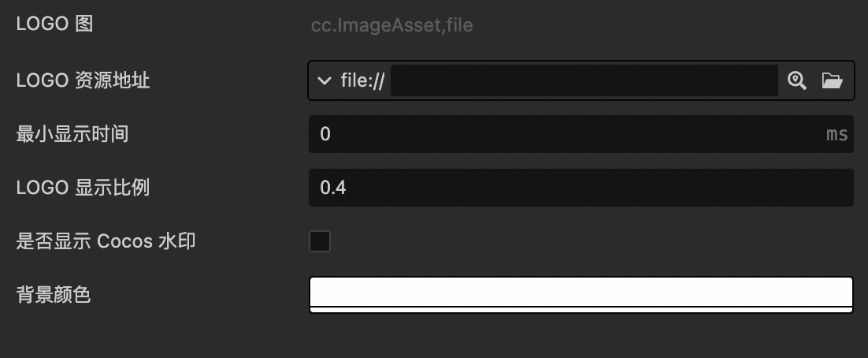This screenshot has height=358, width=868.
Task: Click the file:// protocol text
Action: (362, 80)
